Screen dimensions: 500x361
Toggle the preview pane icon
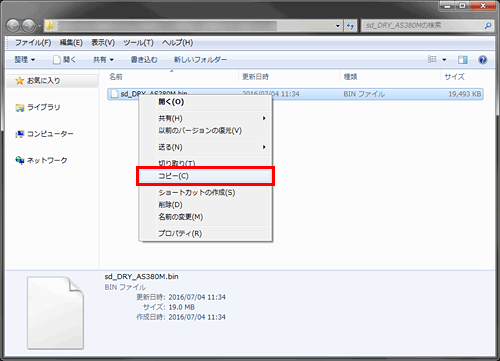[x=462, y=60]
